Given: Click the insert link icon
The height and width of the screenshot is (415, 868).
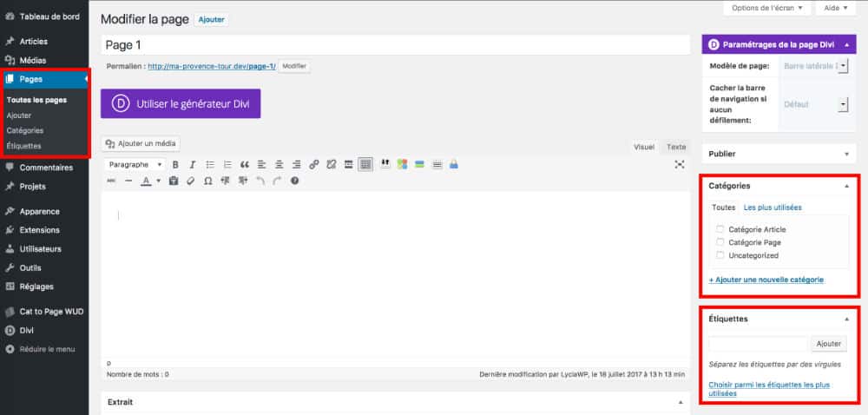Looking at the screenshot, I should (314, 164).
